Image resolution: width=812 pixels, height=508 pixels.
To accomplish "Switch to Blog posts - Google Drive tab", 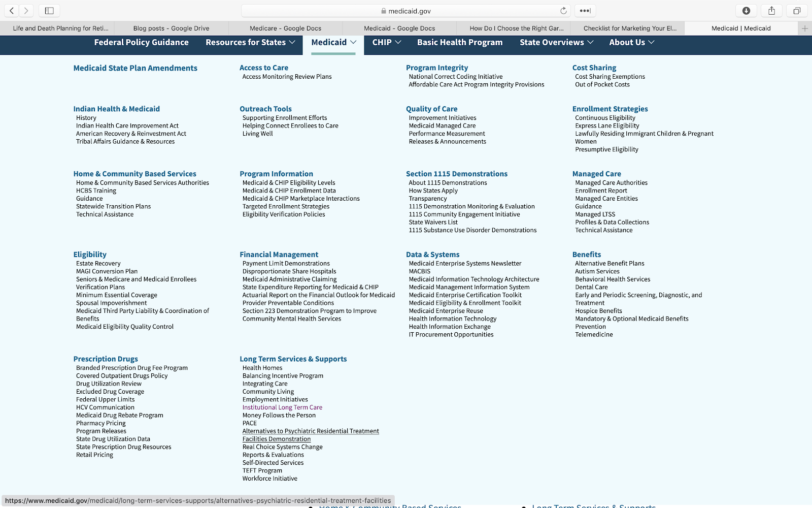I will pyautogui.click(x=172, y=28).
